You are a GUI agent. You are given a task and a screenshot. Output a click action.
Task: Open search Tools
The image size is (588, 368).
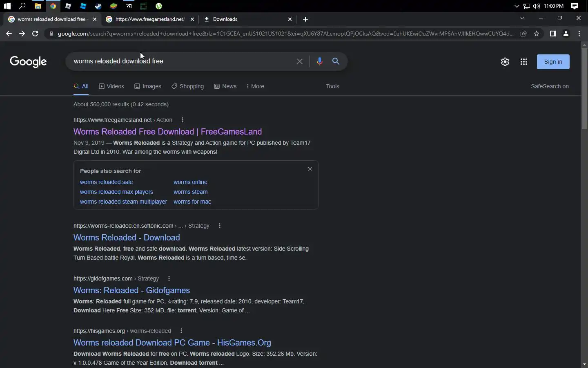tap(332, 86)
